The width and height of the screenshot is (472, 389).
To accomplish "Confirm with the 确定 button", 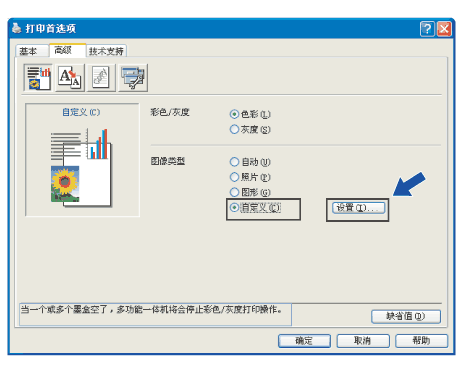I will point(304,341).
